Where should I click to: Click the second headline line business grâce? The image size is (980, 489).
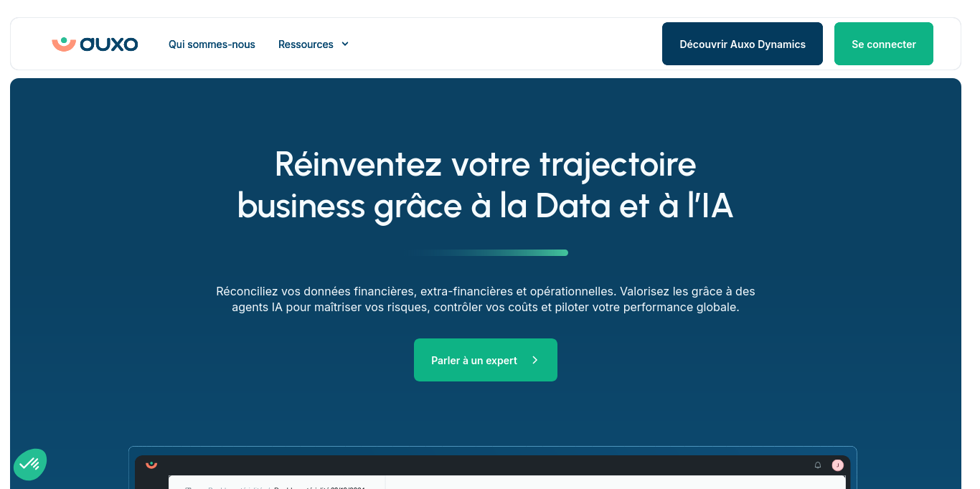point(485,206)
